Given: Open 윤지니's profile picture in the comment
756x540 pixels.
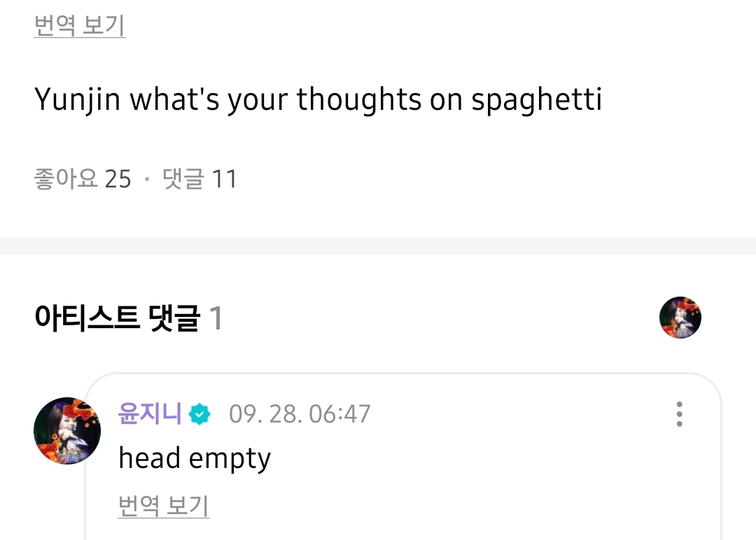Looking at the screenshot, I should point(67,431).
